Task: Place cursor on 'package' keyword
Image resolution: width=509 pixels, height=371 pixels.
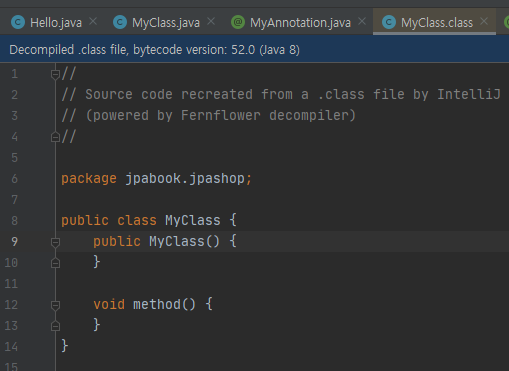Action: click(89, 179)
